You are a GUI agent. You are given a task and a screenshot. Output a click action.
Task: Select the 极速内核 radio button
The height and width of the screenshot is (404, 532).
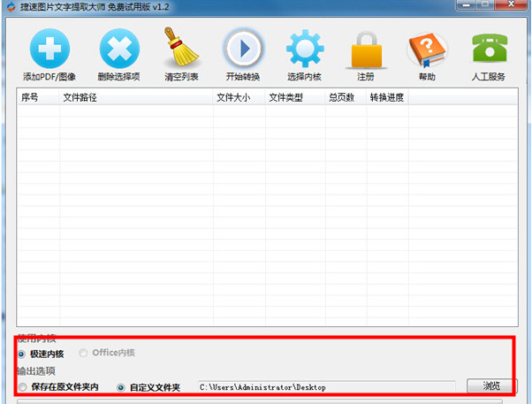(22, 354)
